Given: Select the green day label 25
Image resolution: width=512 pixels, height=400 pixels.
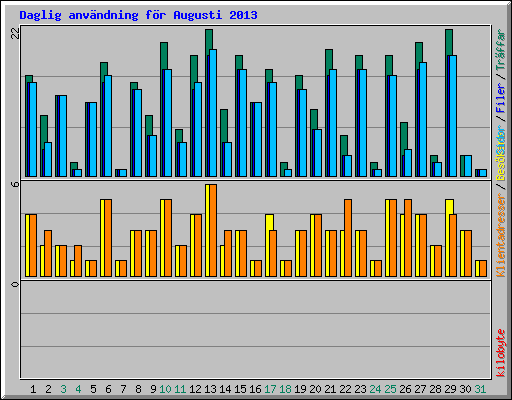Looking at the screenshot, I should coord(390,389).
